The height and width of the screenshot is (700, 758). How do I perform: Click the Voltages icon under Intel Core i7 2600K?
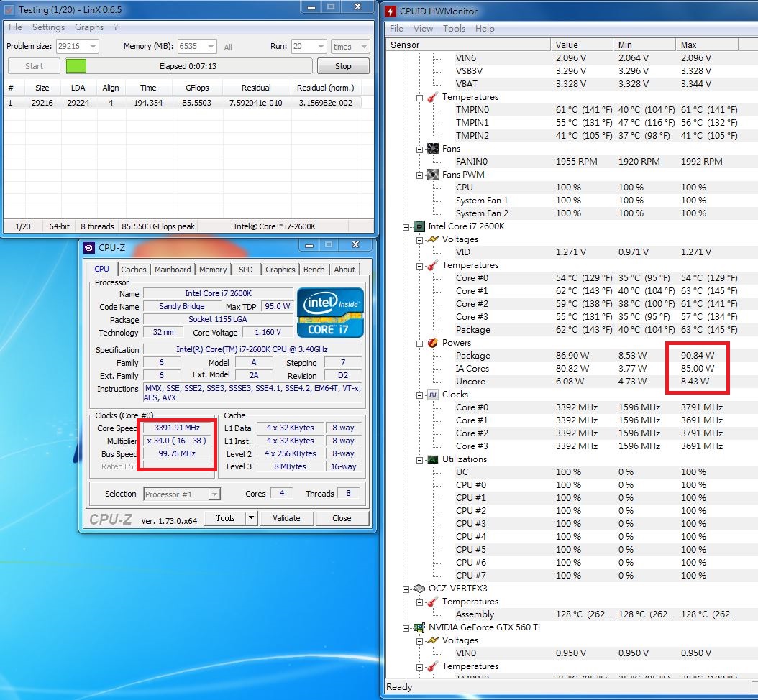[x=433, y=239]
